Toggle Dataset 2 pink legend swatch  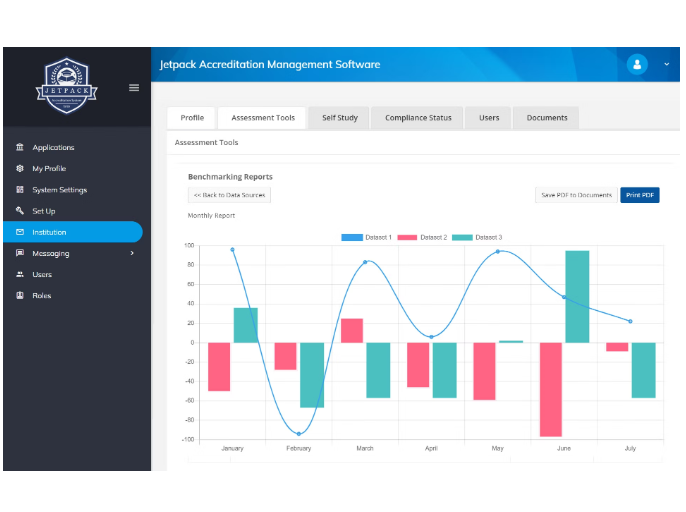pyautogui.click(x=407, y=237)
